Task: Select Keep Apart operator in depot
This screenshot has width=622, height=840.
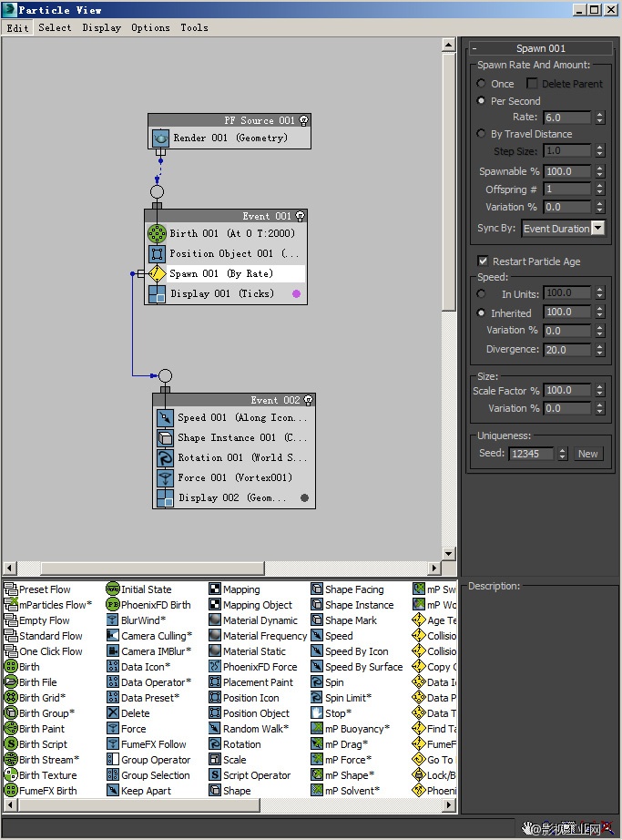Action: 139,791
